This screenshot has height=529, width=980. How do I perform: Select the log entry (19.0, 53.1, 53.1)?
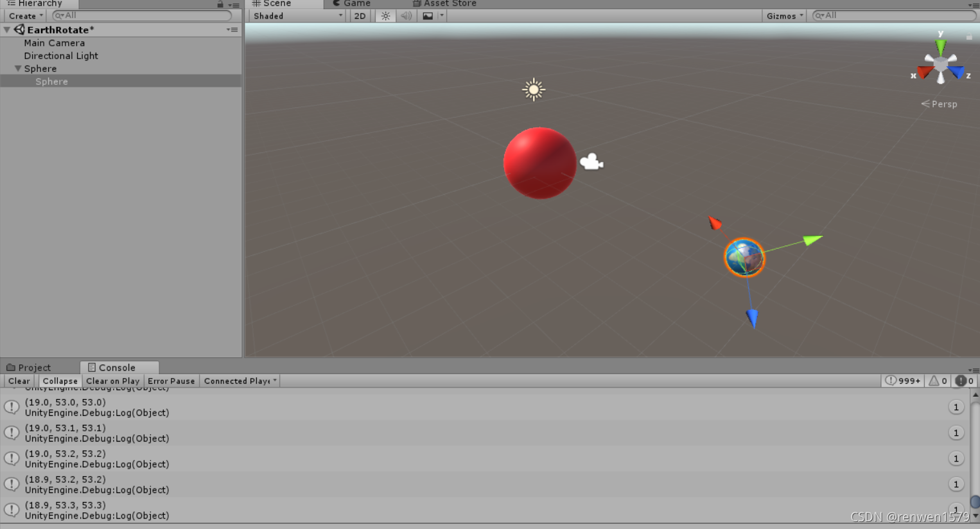click(x=485, y=433)
